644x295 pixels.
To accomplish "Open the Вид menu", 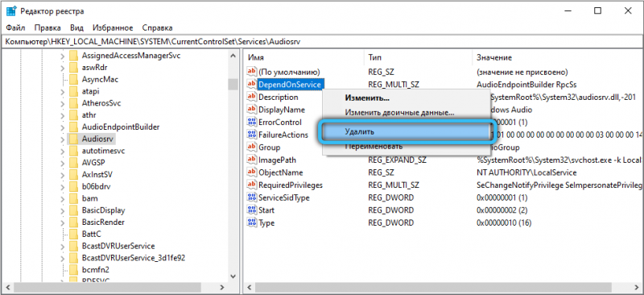I will click(x=76, y=28).
